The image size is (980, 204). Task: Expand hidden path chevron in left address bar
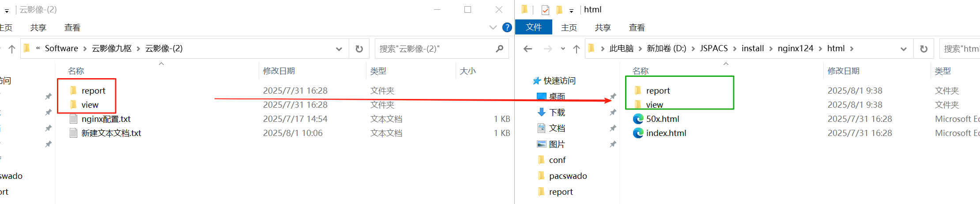38,48
